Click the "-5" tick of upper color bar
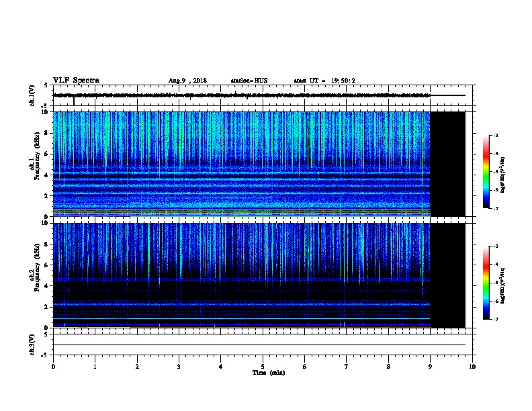This screenshot has height=411, width=532. 495,172
